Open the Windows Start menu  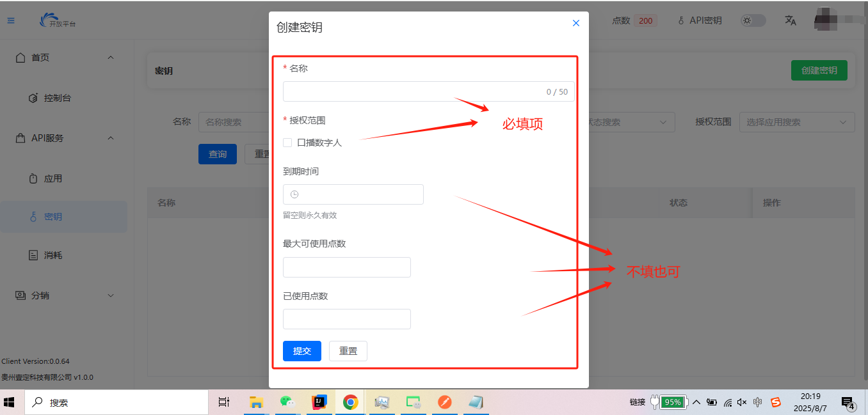coord(10,402)
